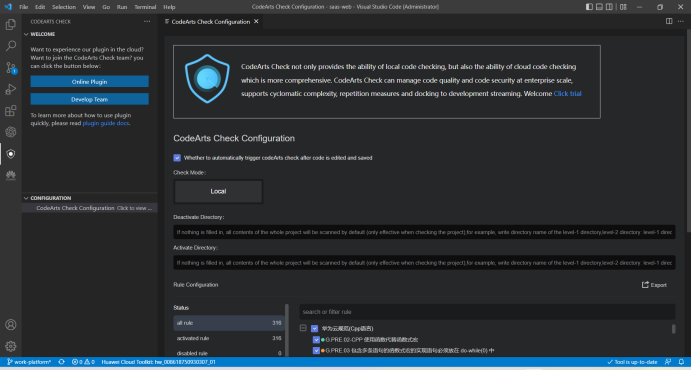
Task: Click the work-platform branch indicator
Action: [x=29, y=362]
